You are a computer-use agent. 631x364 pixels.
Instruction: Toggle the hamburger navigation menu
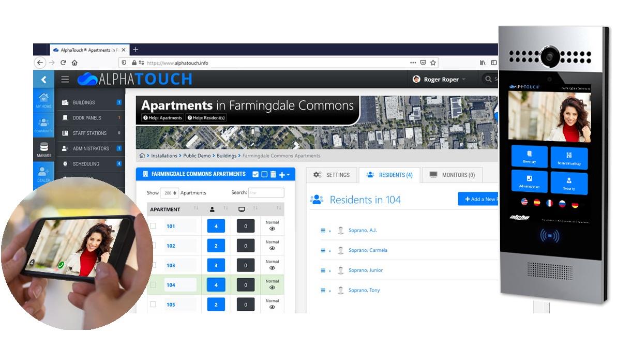point(65,79)
